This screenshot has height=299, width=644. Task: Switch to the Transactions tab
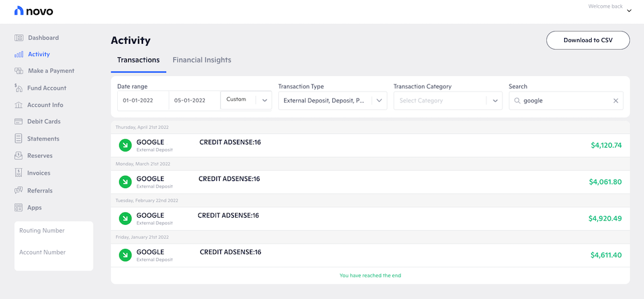coord(138,60)
